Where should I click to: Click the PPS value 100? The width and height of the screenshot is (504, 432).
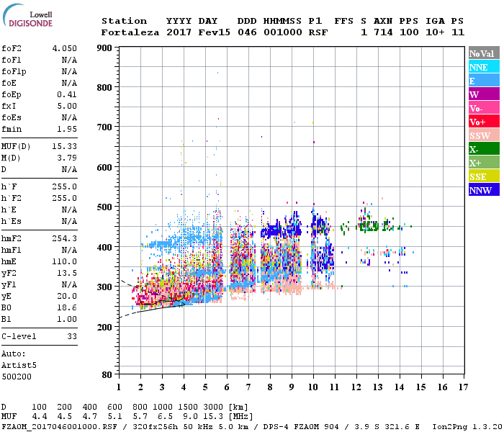(x=409, y=32)
